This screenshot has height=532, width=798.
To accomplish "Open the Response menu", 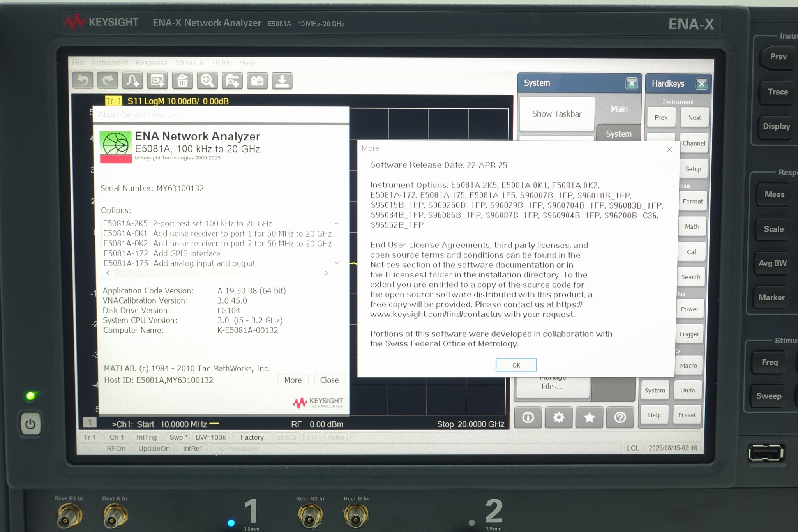I will (152, 62).
